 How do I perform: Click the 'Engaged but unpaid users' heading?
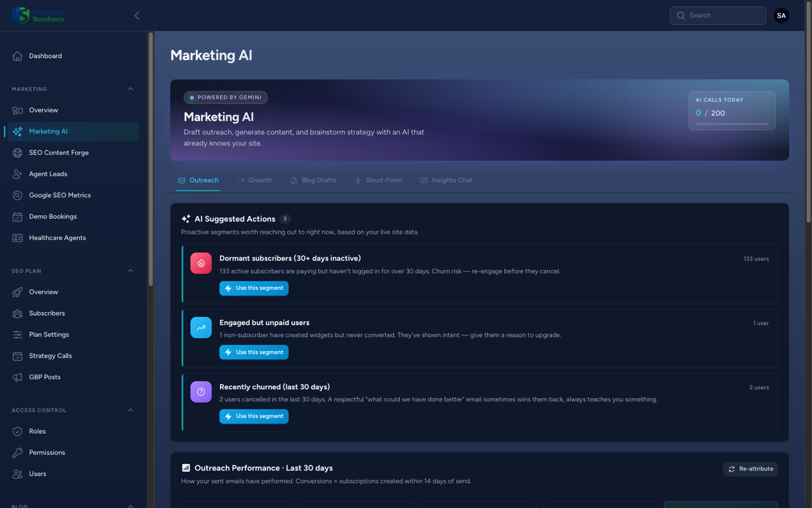265,323
